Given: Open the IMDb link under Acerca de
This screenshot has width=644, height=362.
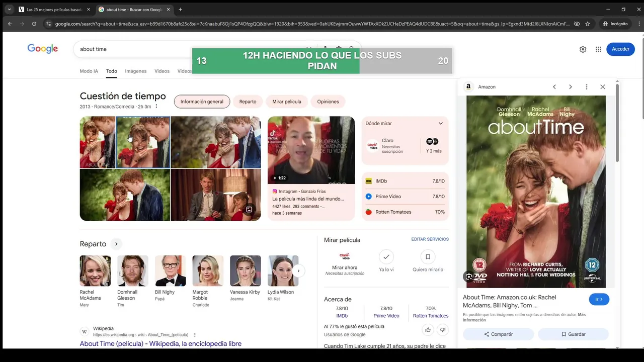Looking at the screenshot, I should click(342, 316).
